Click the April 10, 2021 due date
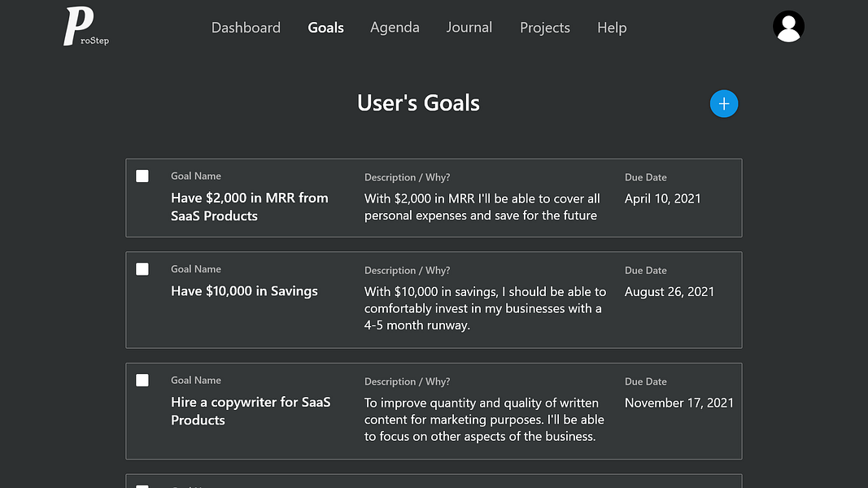The width and height of the screenshot is (868, 488). click(x=662, y=198)
